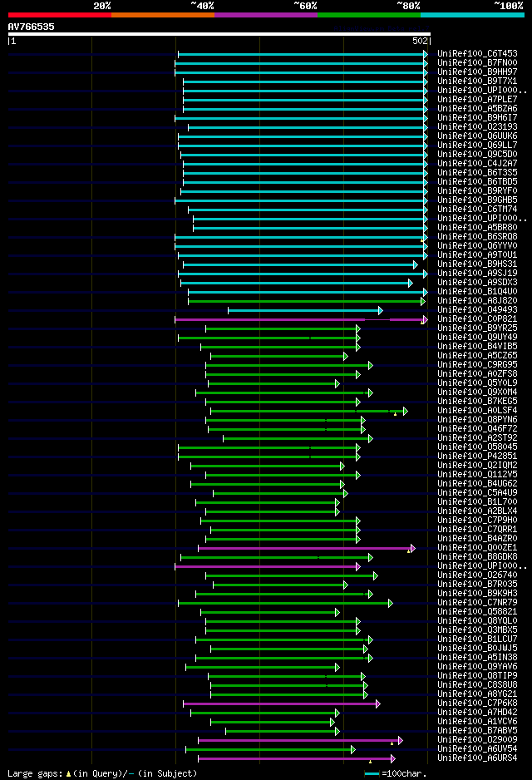Click yellow gap marker under UniRef100_A0LSF4 bar

[396, 414]
